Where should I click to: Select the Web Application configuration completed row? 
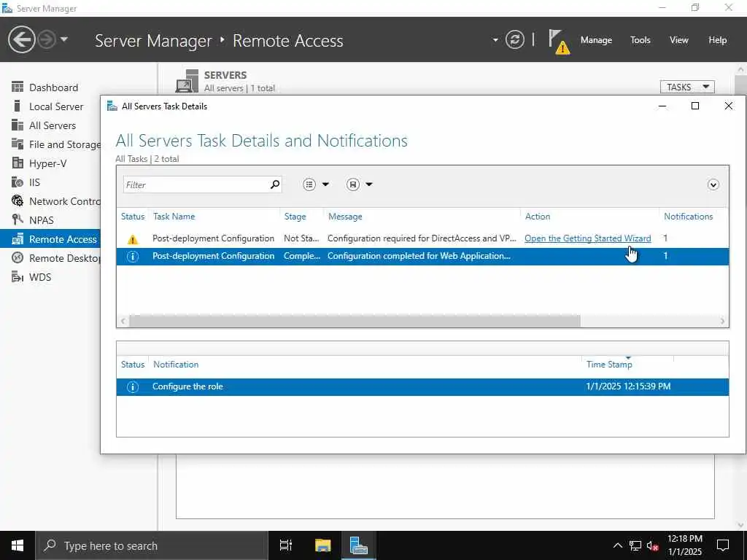pyautogui.click(x=422, y=256)
